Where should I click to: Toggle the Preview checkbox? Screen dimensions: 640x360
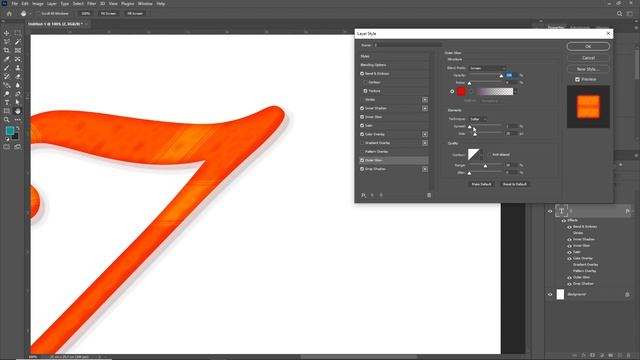(577, 79)
